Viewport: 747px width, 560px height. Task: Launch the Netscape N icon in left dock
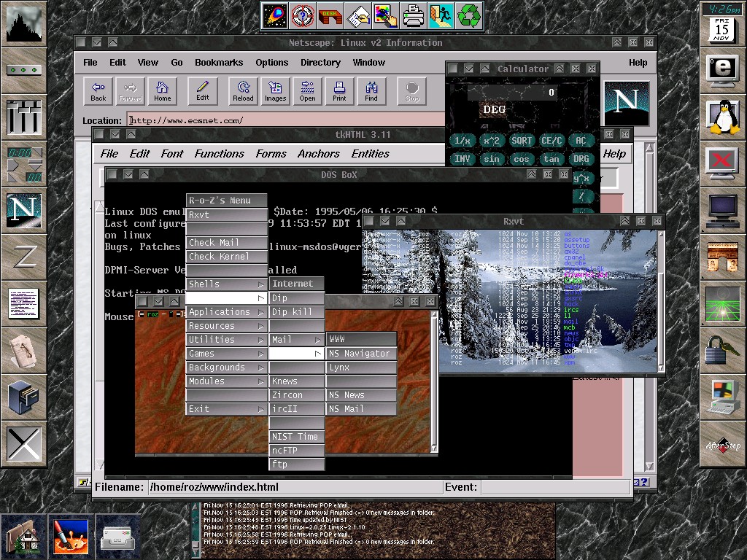point(23,209)
